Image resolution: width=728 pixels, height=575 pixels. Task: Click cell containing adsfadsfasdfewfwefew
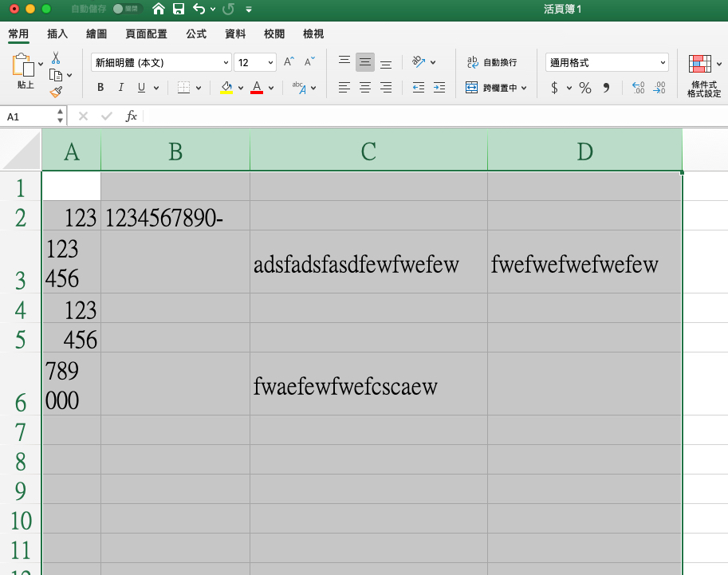[x=368, y=262]
